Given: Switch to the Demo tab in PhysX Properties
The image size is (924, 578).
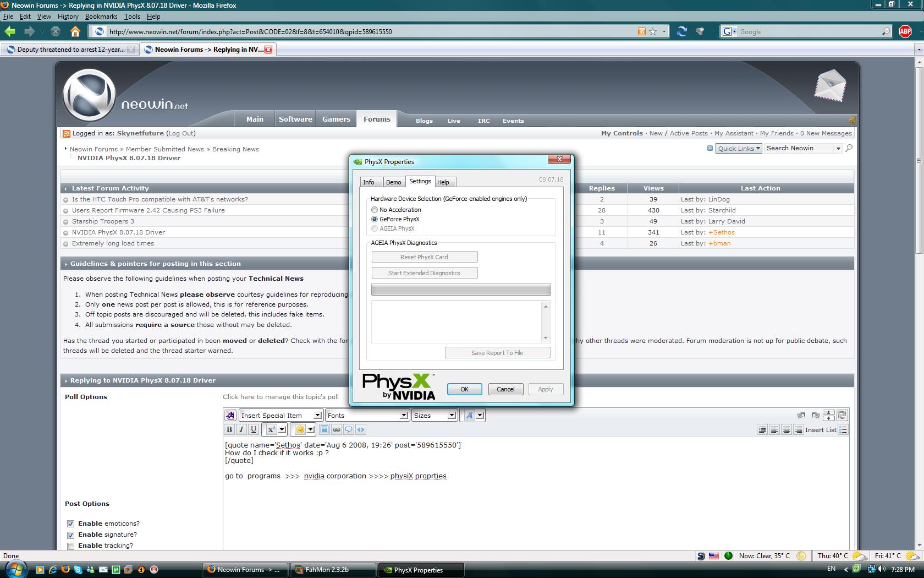Looking at the screenshot, I should coord(393,182).
